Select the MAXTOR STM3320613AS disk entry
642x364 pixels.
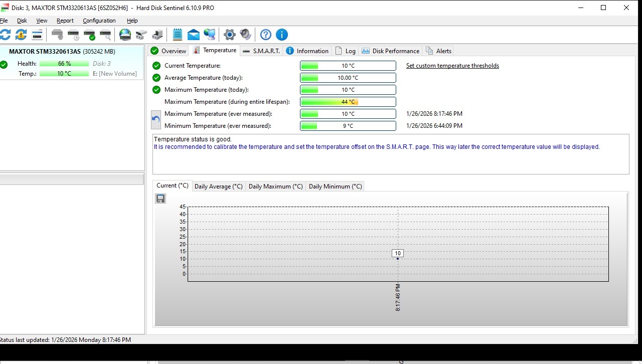pyautogui.click(x=45, y=52)
